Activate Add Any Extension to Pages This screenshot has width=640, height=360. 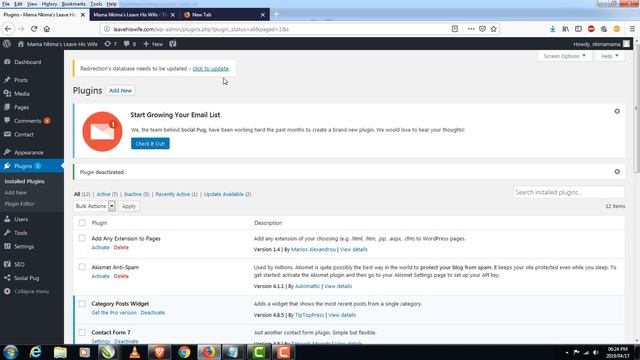(100, 247)
